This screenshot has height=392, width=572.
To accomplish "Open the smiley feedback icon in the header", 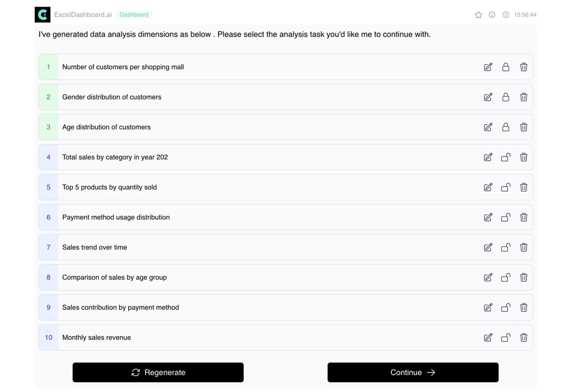I will coord(492,14).
